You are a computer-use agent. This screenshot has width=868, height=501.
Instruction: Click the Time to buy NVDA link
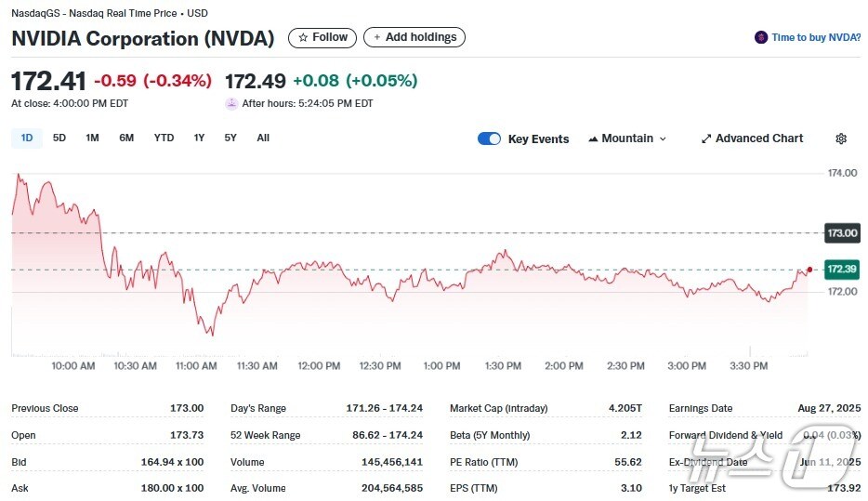(816, 37)
